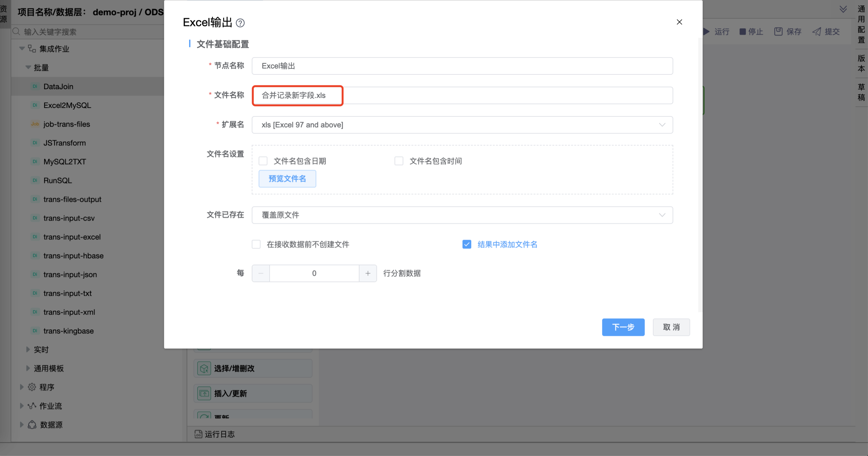This screenshot has height=456, width=868.
Task: Click the 预览文件名 button
Action: pos(287,179)
